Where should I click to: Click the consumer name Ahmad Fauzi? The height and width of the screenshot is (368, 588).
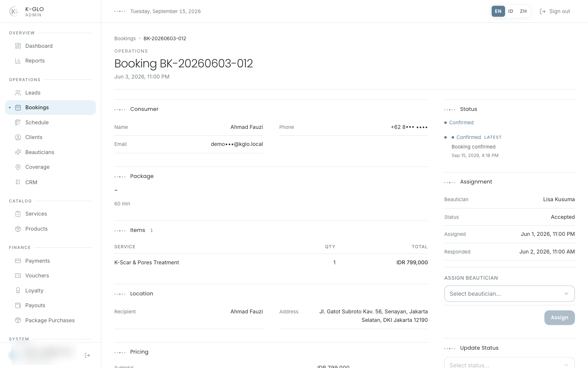(x=247, y=127)
